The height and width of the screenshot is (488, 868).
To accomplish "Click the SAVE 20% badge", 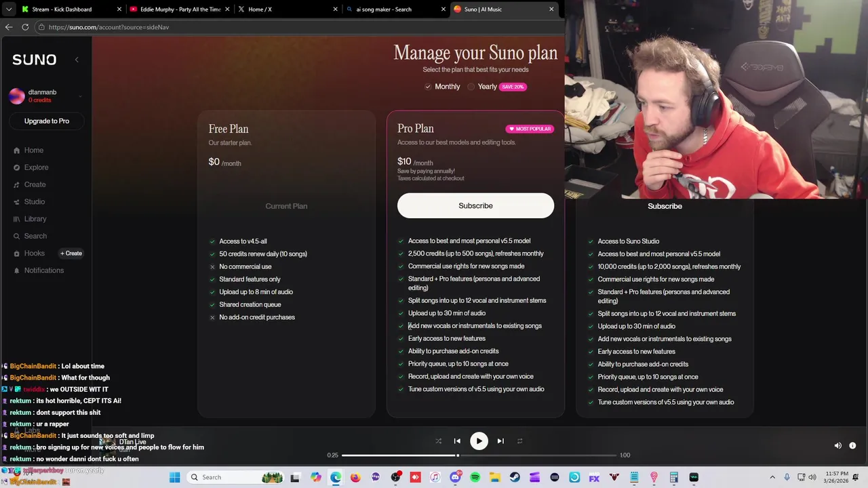I will [x=513, y=87].
